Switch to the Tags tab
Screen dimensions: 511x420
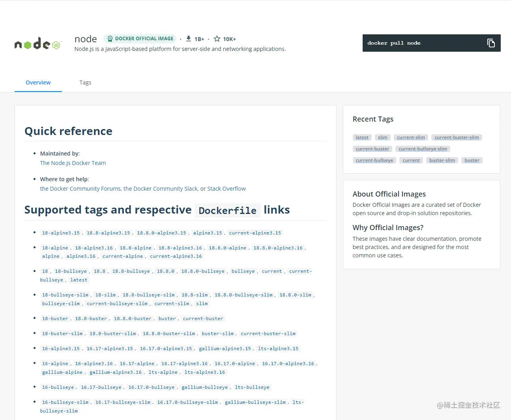[85, 82]
